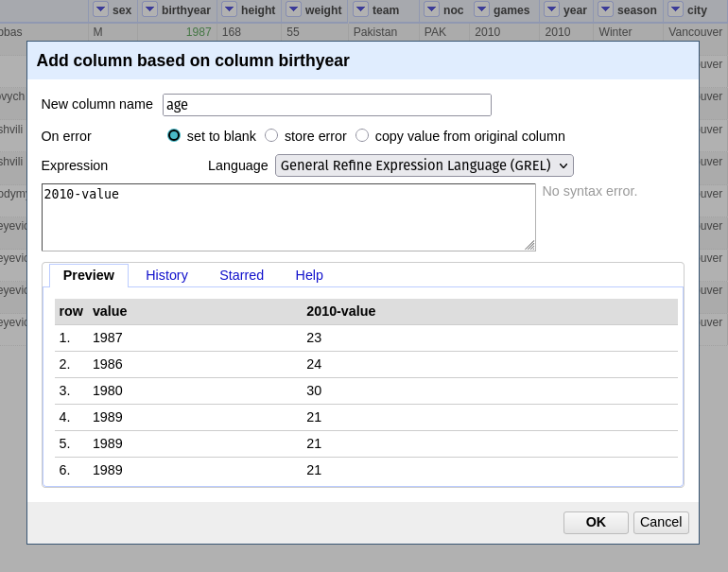Click into the expression text area
Screen dimensions: 728x572
coord(288,217)
